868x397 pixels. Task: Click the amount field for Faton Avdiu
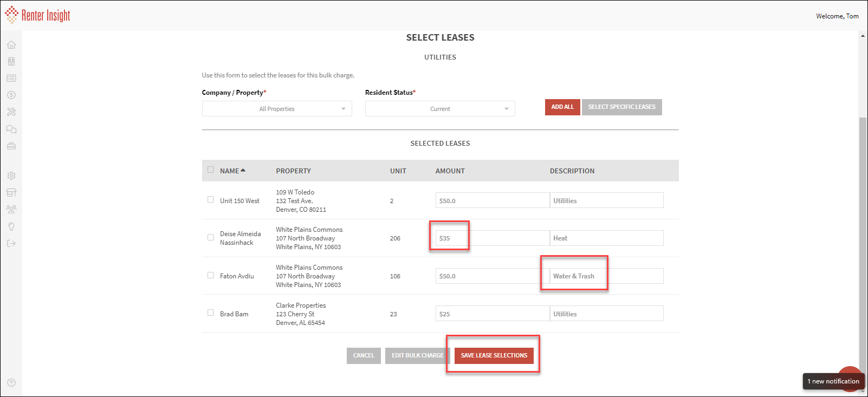click(x=493, y=276)
